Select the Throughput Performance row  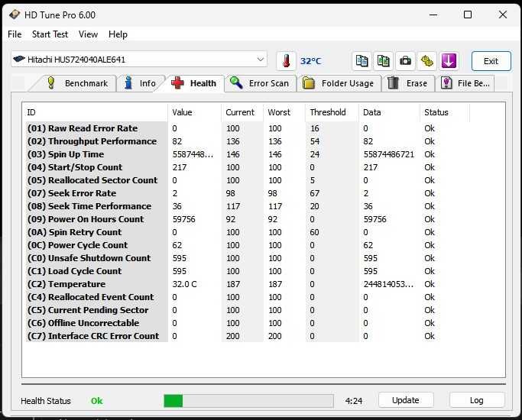tap(248, 141)
